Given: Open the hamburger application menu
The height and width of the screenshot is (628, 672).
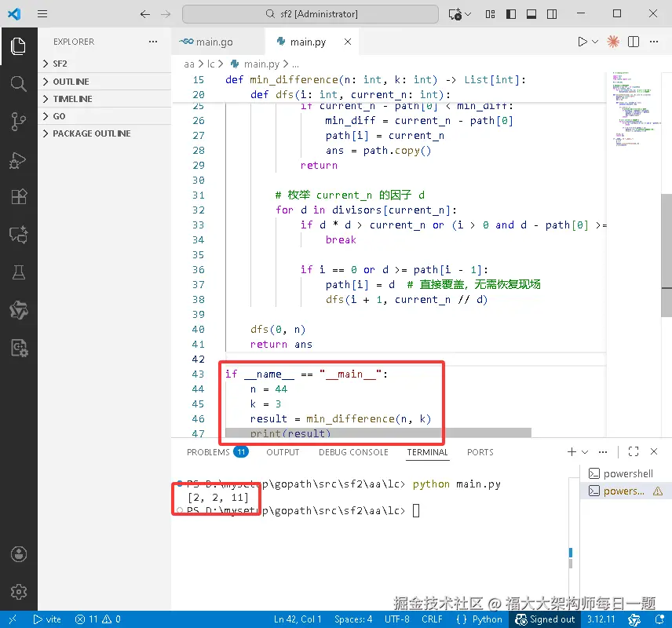Looking at the screenshot, I should (x=42, y=13).
